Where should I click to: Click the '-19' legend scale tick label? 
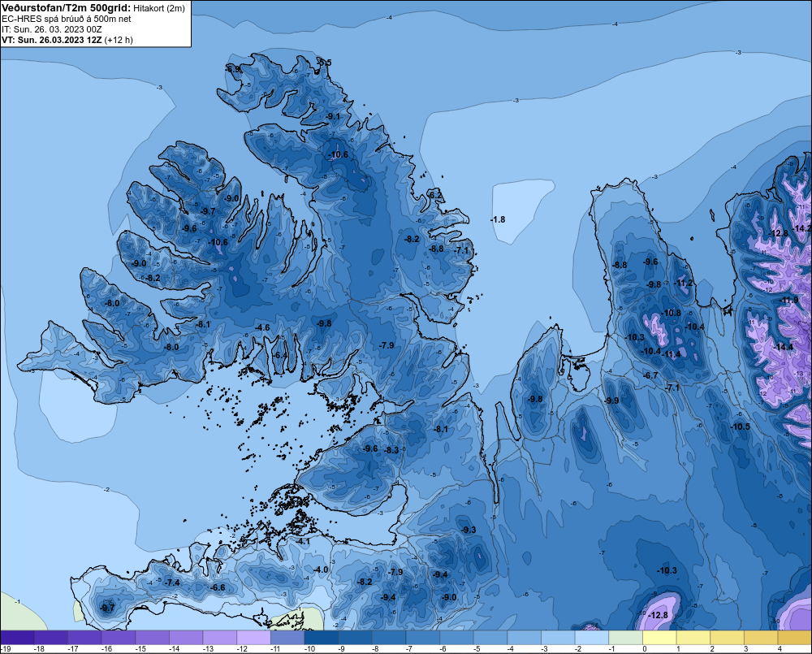[x=5, y=649]
